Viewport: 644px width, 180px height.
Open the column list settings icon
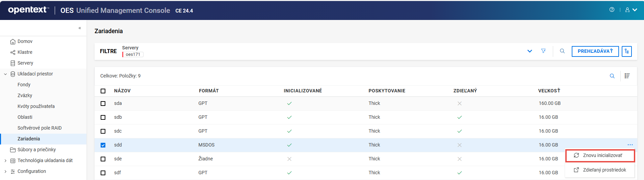(627, 76)
